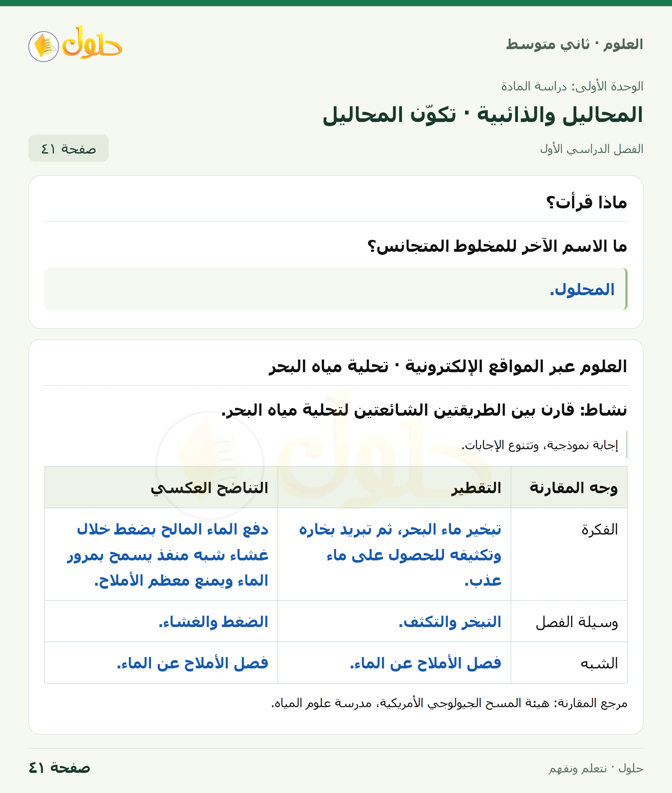Click the حلول logo icon
This screenshot has width=672, height=793.
[75, 44]
